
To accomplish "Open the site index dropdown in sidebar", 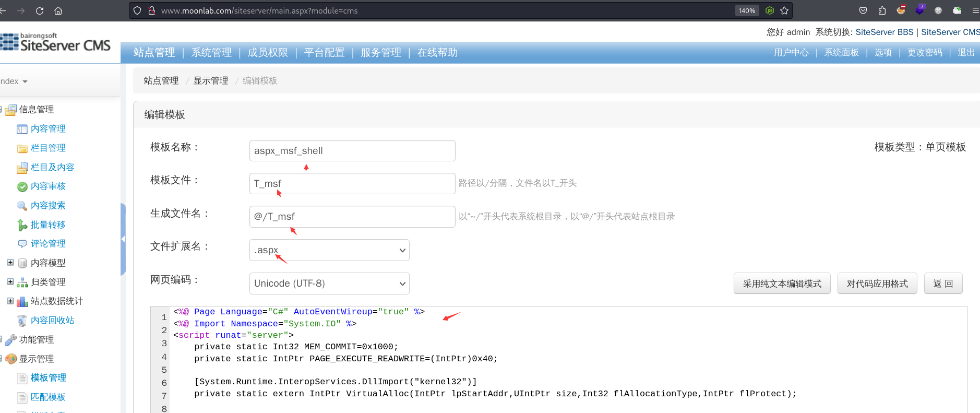I will tap(14, 81).
